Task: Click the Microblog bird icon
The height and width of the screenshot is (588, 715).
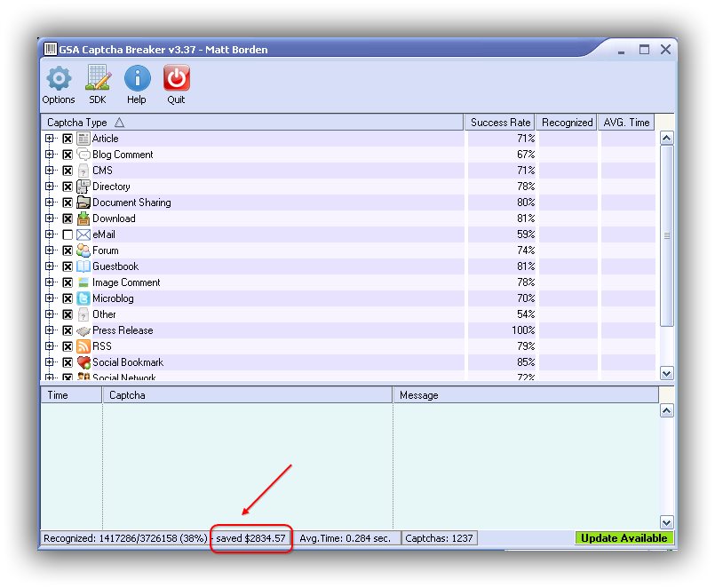Action: pos(83,298)
